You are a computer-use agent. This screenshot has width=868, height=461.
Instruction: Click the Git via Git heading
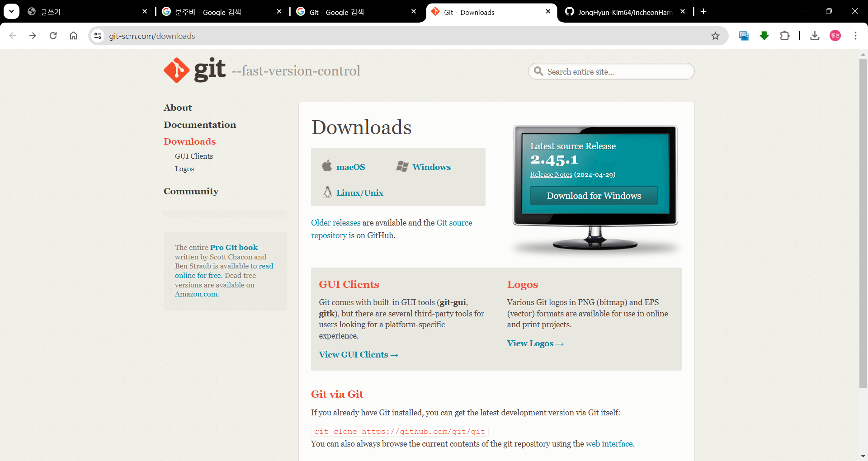pyautogui.click(x=337, y=394)
